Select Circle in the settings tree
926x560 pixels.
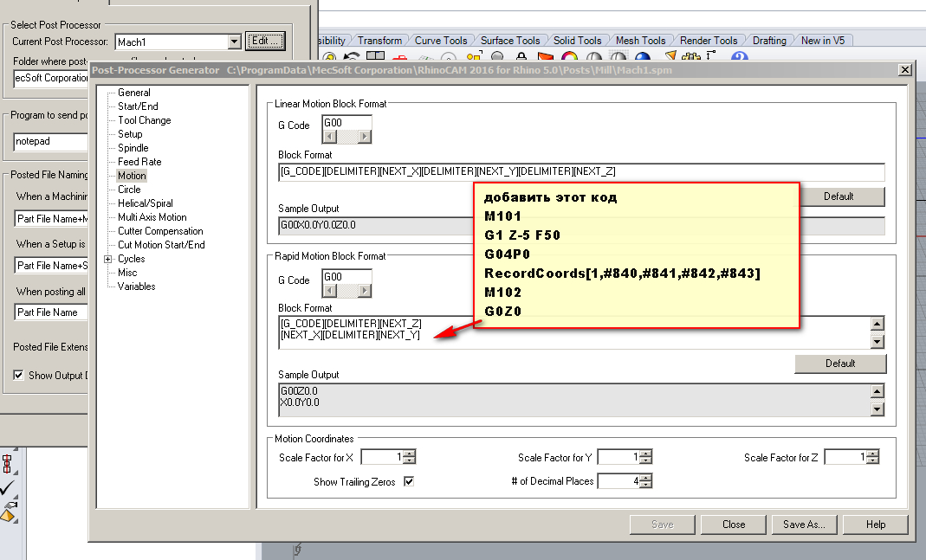tap(129, 190)
